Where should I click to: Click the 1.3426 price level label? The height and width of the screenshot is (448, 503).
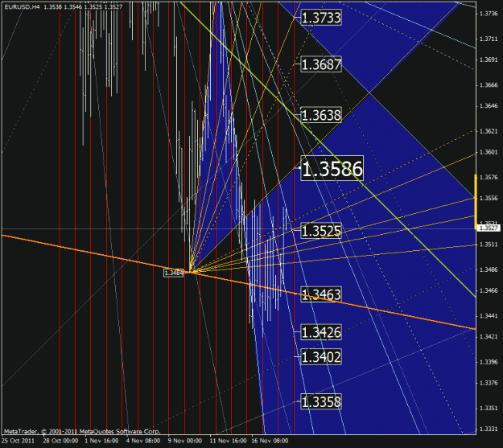321,332
